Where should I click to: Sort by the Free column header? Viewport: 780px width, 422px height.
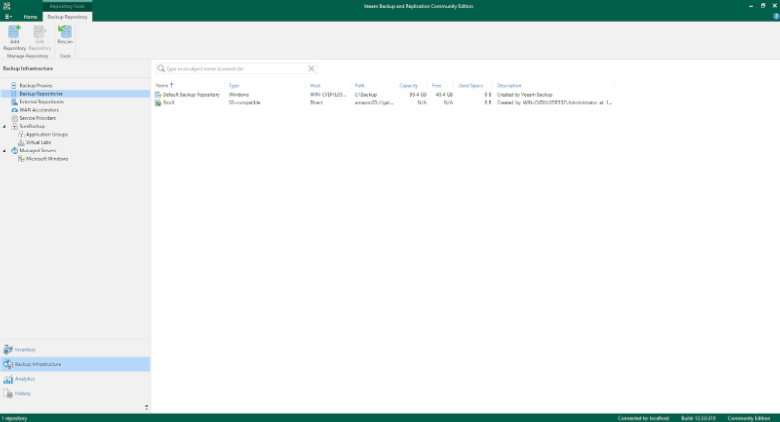click(x=437, y=86)
